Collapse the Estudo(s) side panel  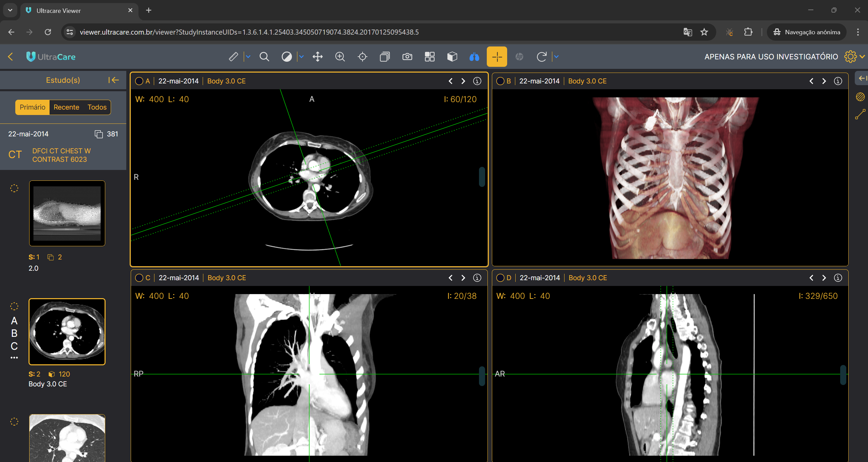(x=113, y=80)
